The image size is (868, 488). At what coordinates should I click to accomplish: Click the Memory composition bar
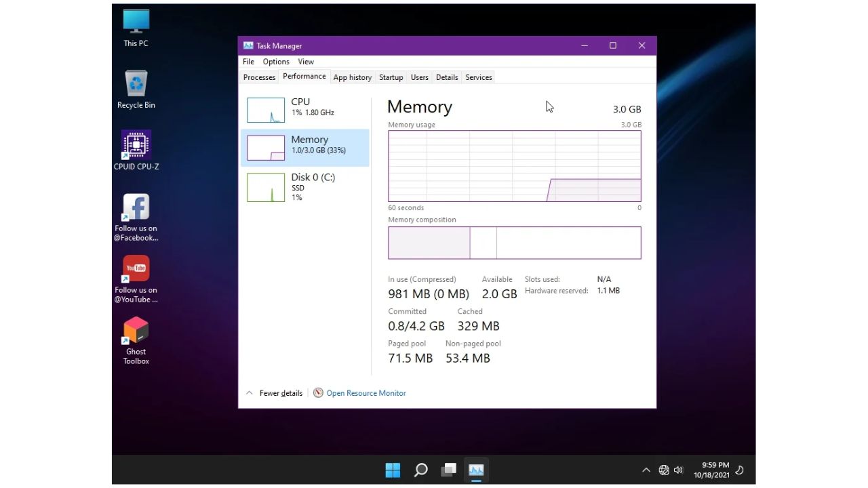(514, 243)
